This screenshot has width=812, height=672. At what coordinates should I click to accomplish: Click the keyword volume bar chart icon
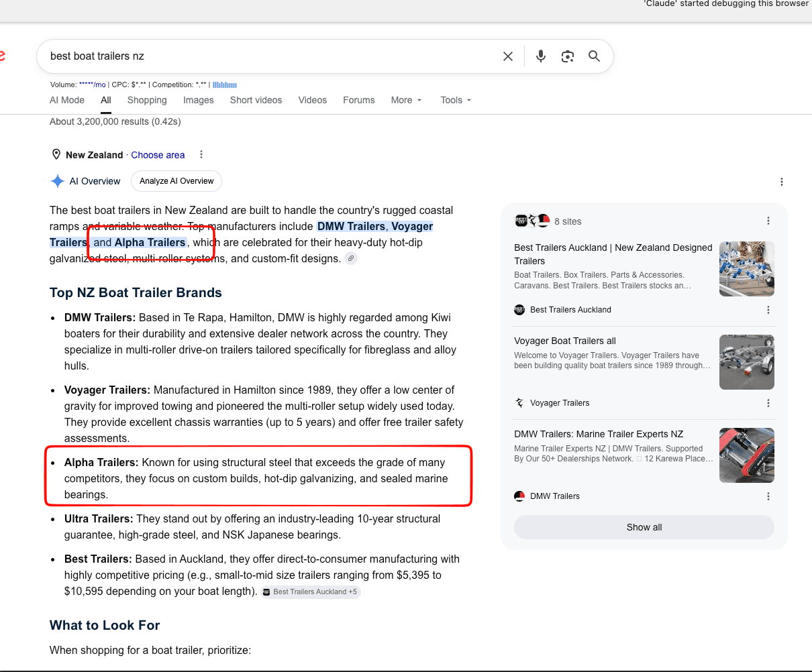pos(225,85)
